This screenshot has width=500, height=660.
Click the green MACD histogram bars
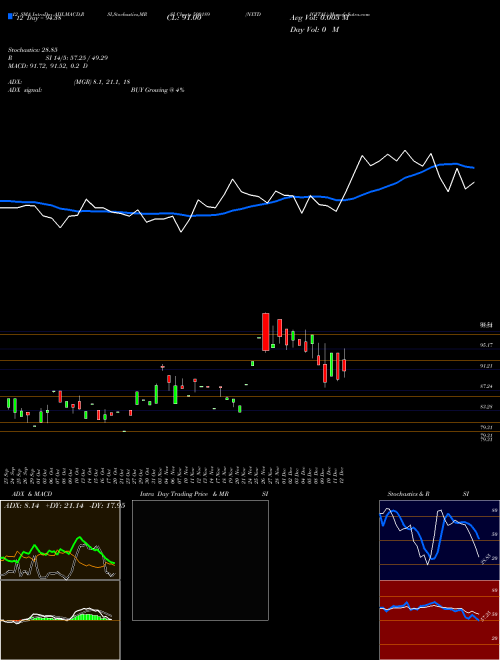pyautogui.click(x=86, y=617)
